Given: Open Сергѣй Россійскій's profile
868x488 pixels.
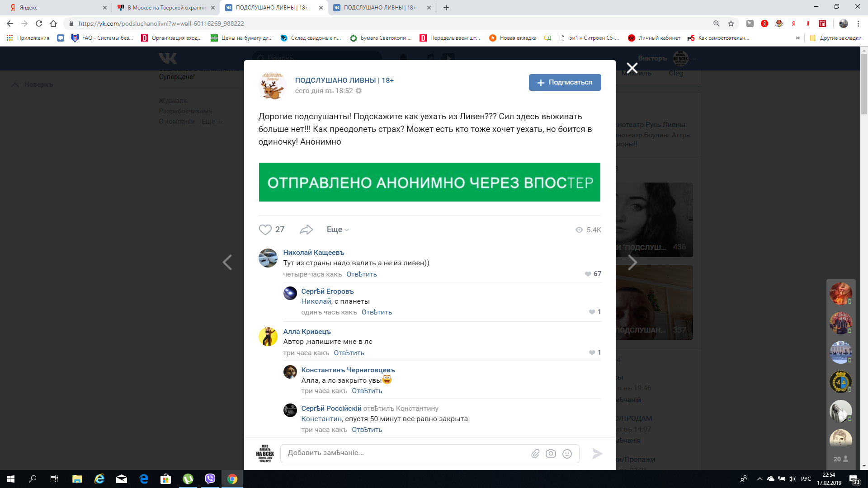Looking at the screenshot, I should [x=331, y=408].
